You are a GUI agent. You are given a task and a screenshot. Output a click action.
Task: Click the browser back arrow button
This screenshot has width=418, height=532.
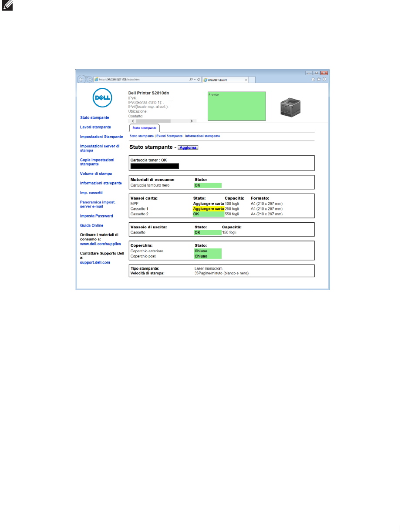click(x=81, y=79)
